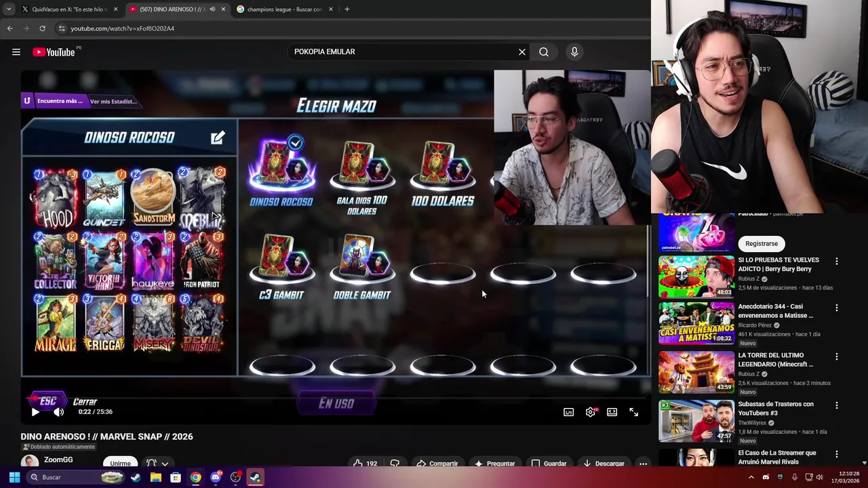Close the QuidVacuo en X tab
The height and width of the screenshot is (488, 868).
(115, 9)
